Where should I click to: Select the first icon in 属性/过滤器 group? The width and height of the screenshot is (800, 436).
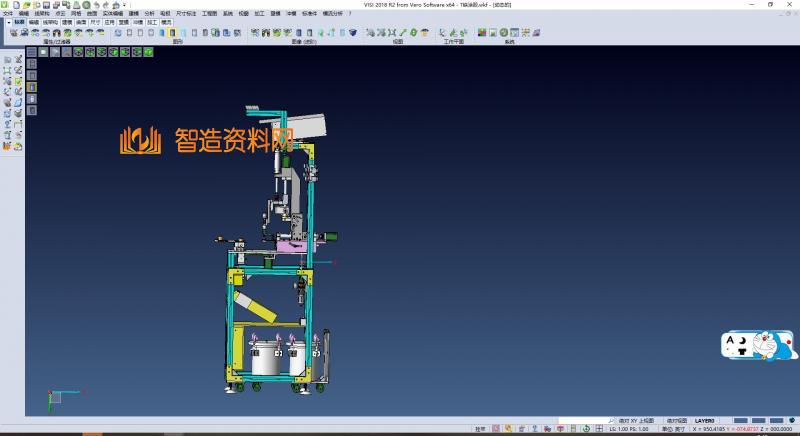13,33
